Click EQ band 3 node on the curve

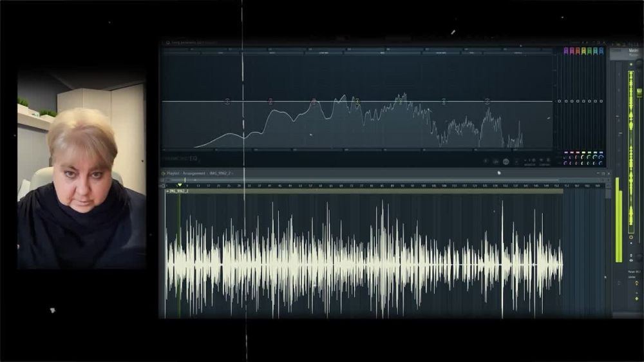[314, 102]
